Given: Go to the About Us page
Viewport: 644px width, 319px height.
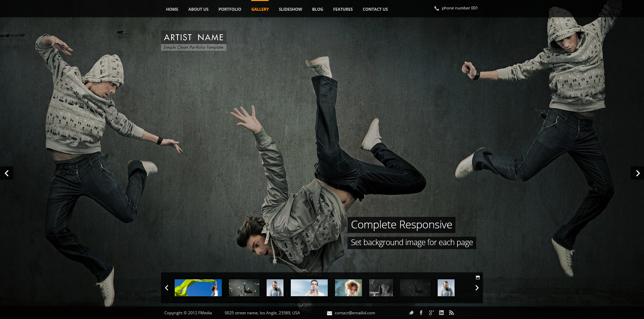Looking at the screenshot, I should (x=198, y=9).
